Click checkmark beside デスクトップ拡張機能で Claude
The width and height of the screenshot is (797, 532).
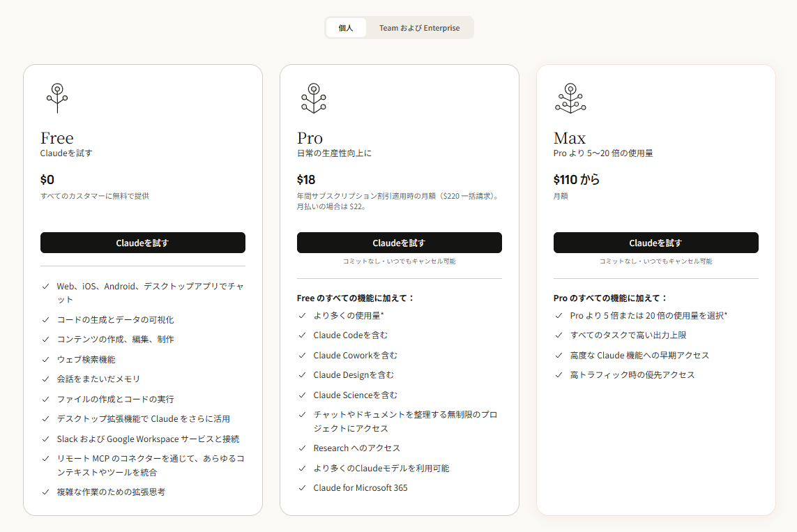tap(46, 419)
